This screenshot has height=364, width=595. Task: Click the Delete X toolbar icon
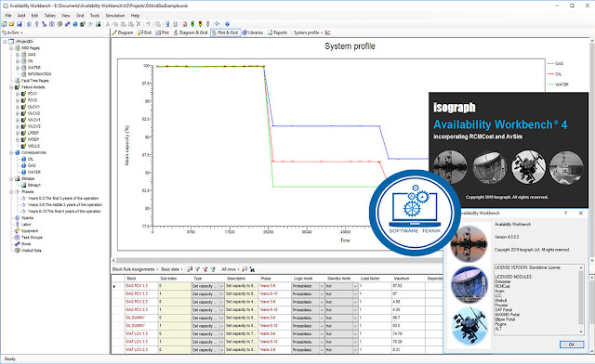click(139, 24)
